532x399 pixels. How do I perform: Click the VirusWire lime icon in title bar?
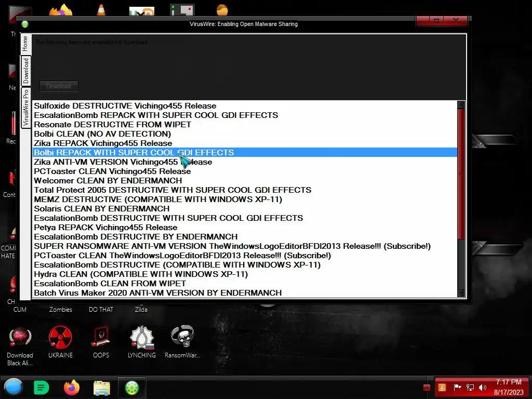pyautogui.click(x=25, y=24)
